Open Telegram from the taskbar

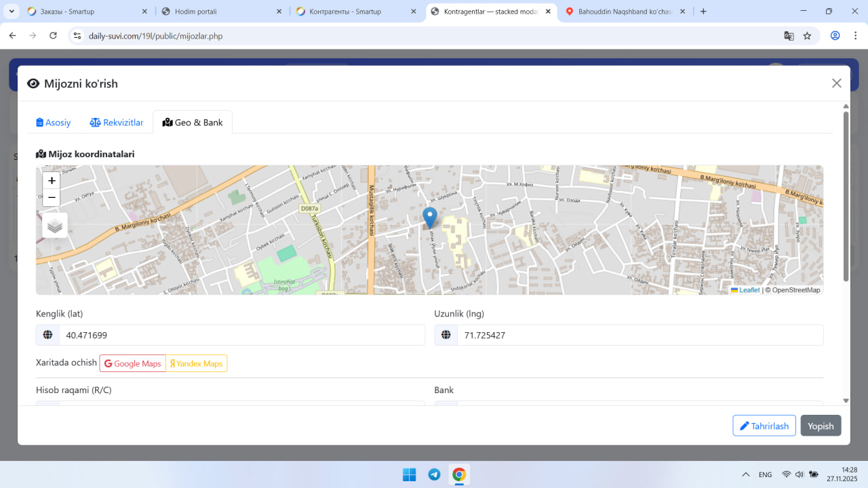click(434, 474)
